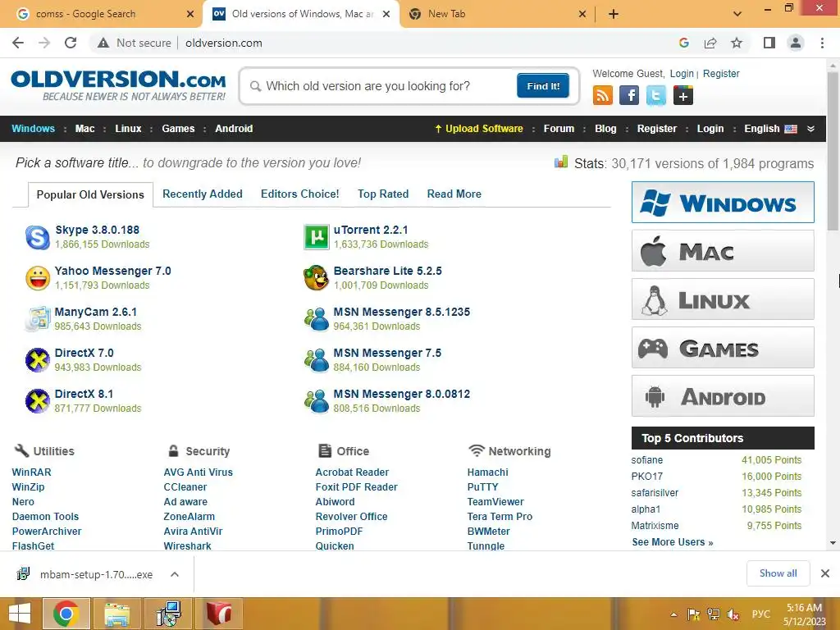This screenshot has height=630, width=840.
Task: Click the page vertical scrollbar thumb
Action: [x=833, y=151]
